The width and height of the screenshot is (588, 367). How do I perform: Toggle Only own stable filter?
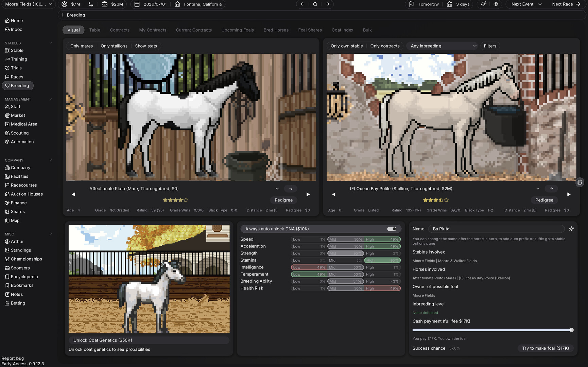(347, 46)
